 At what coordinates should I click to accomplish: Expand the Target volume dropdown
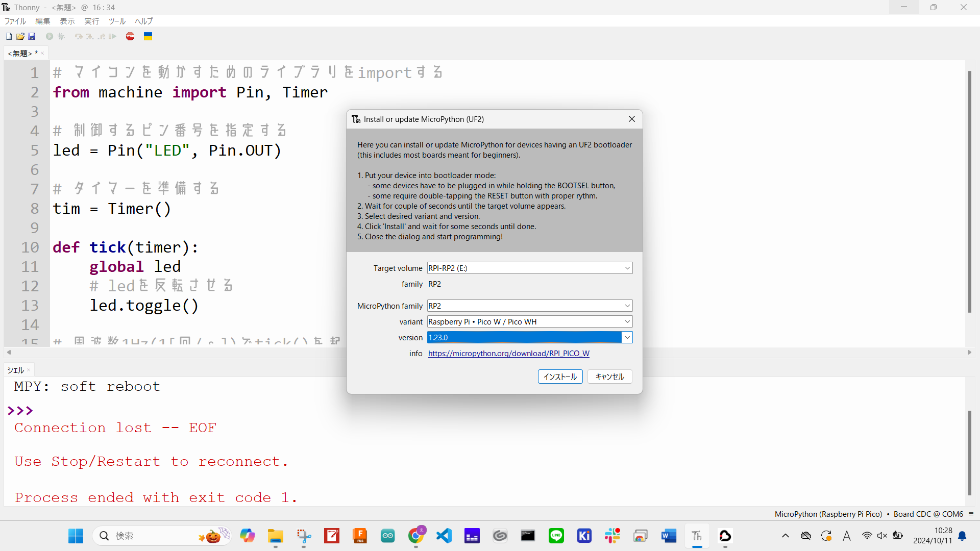tap(627, 268)
